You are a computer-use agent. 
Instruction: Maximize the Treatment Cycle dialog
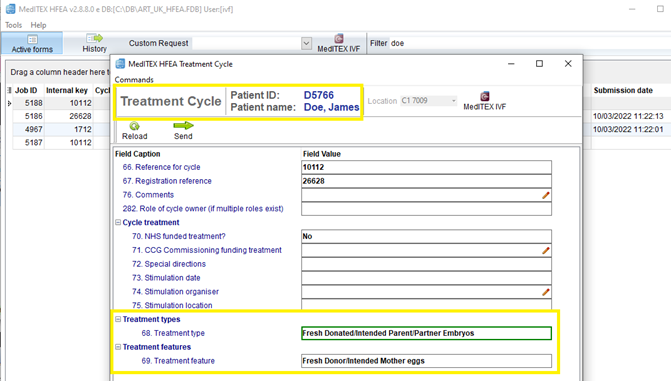(x=539, y=64)
